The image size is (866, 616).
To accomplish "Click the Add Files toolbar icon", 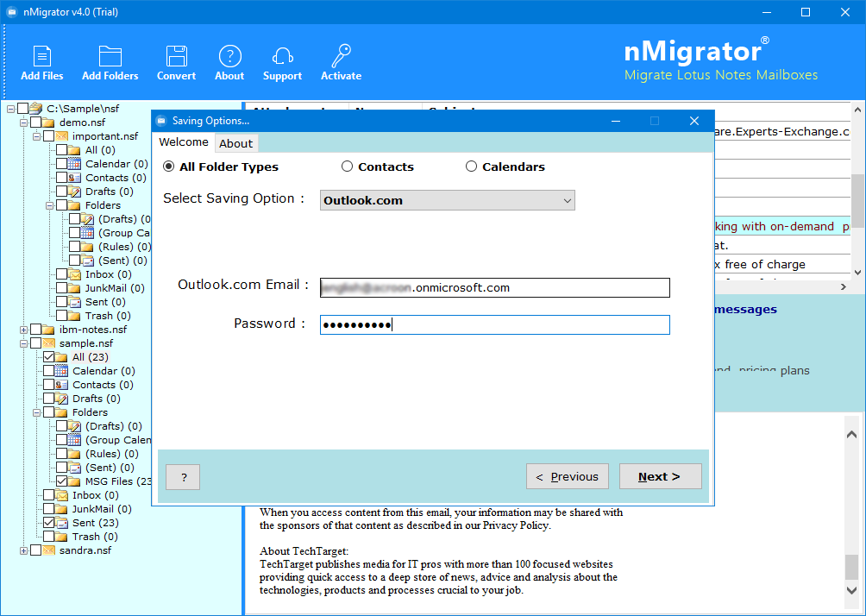I will click(x=42, y=56).
